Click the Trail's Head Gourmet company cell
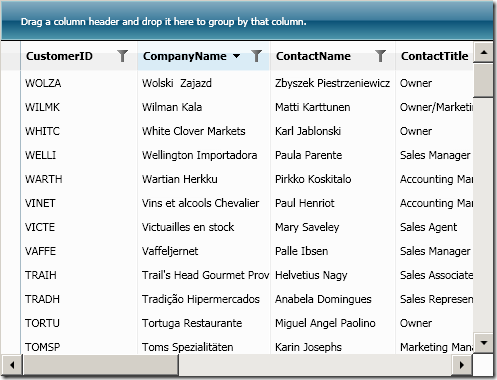 [204, 275]
